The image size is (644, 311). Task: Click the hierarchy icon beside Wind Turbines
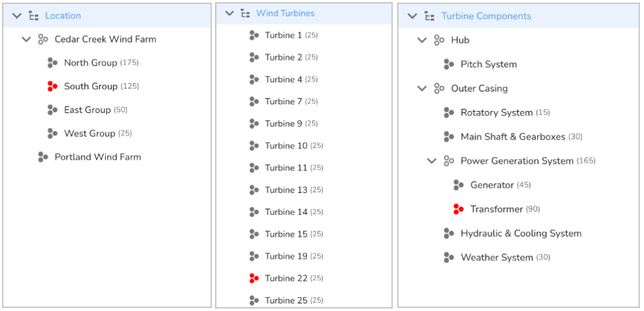click(245, 14)
